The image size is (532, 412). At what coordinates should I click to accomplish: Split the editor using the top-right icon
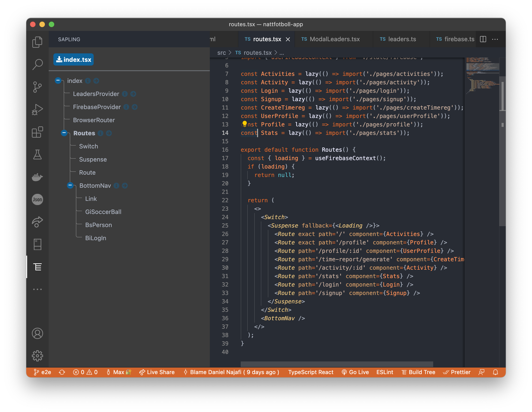pos(483,39)
